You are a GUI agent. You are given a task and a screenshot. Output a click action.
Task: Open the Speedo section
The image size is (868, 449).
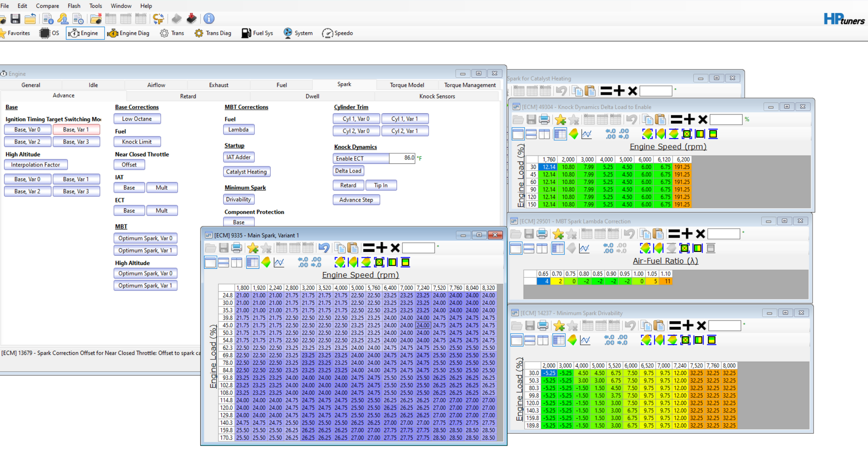[x=338, y=33]
